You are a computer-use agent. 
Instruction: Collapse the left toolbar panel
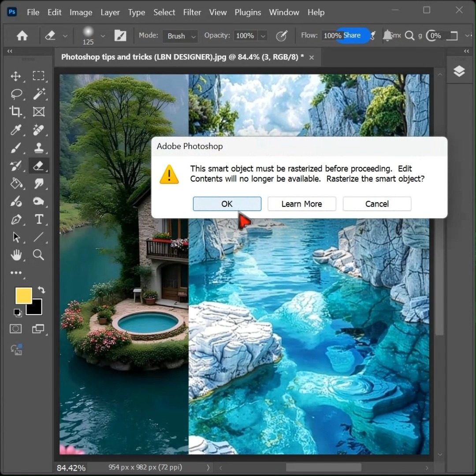click(x=10, y=51)
